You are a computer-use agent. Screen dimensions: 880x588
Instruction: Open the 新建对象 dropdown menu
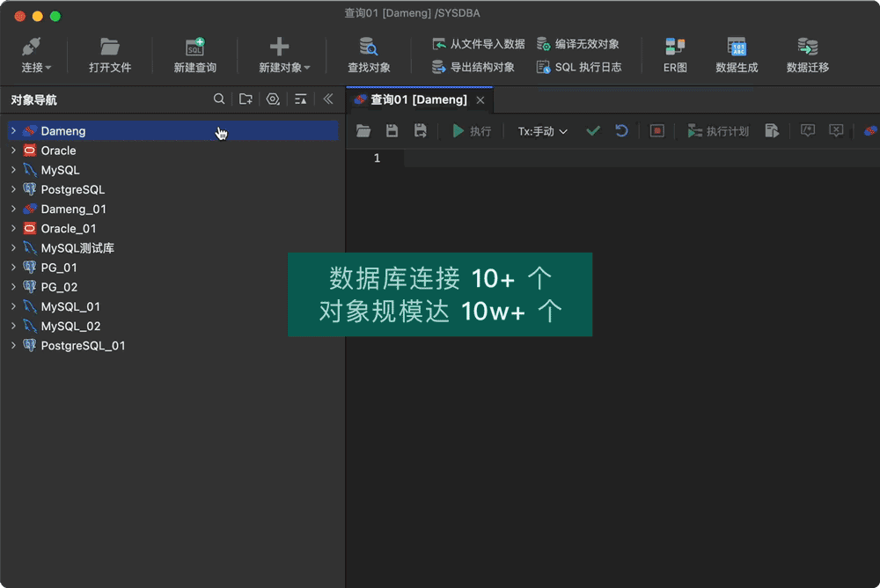click(280, 53)
